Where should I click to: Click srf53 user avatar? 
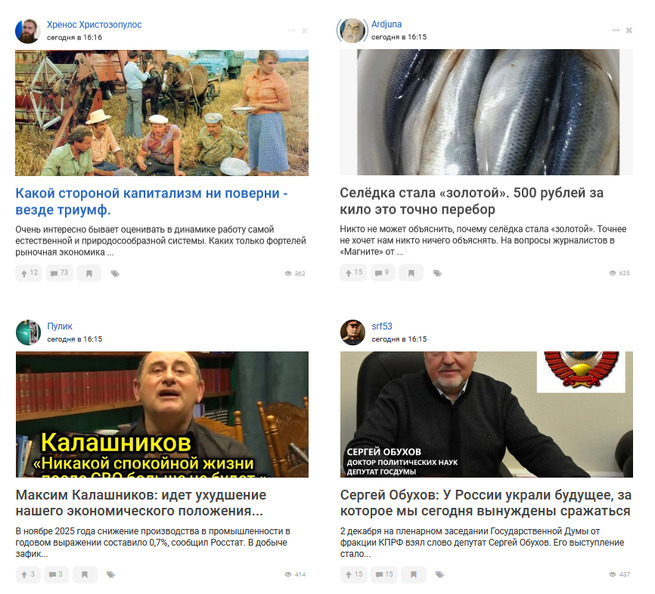pyautogui.click(x=353, y=333)
